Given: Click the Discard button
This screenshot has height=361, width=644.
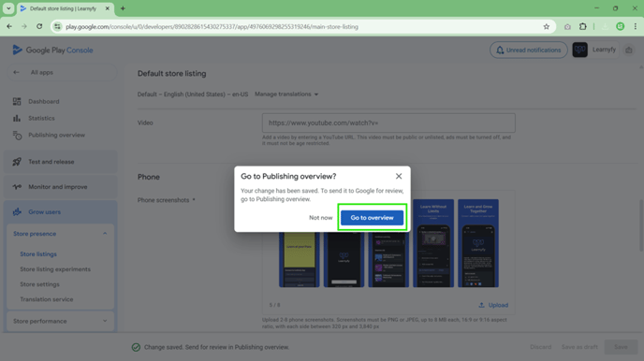Looking at the screenshot, I should pos(540,347).
